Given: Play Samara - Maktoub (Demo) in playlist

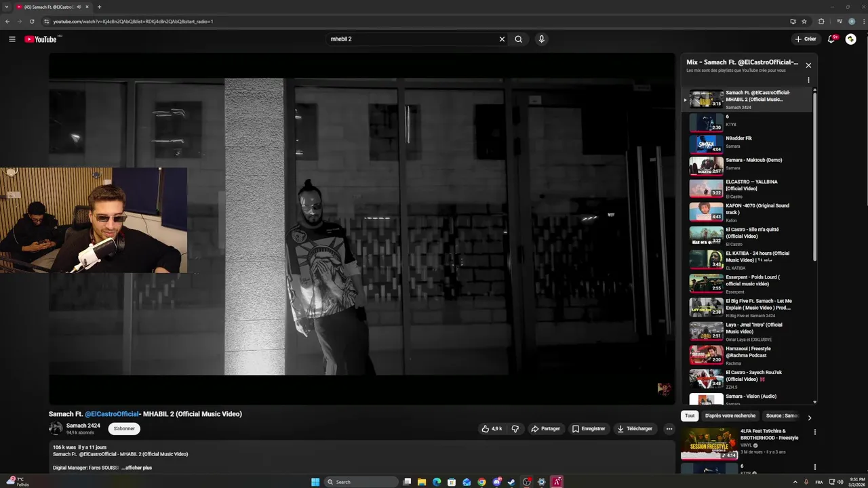Looking at the screenshot, I should pyautogui.click(x=747, y=165).
